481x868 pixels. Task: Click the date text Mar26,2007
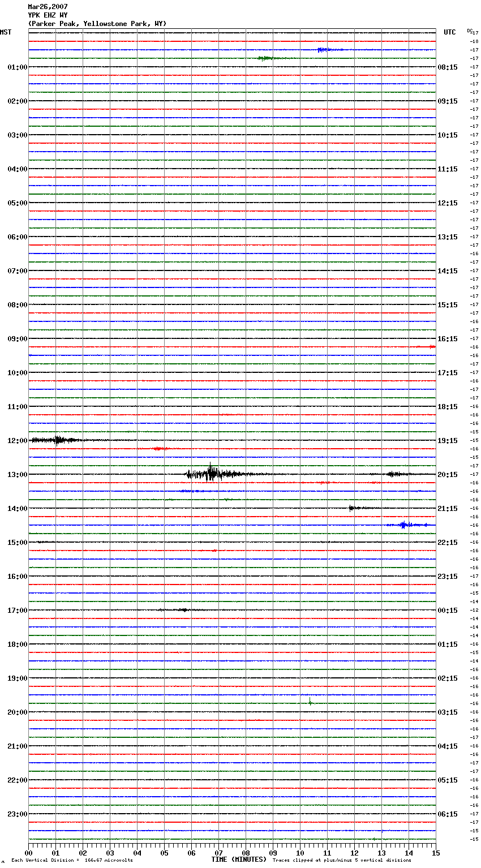(48, 7)
